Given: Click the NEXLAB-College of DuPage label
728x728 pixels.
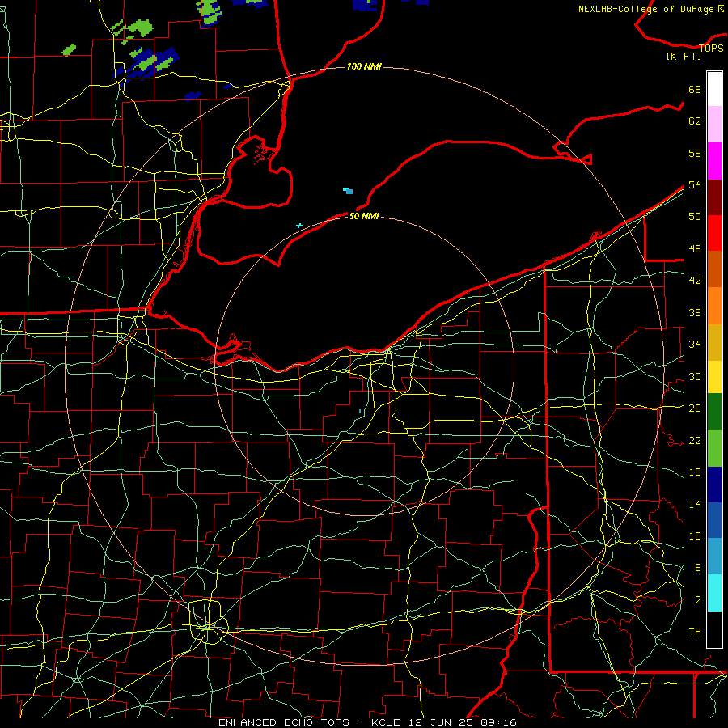Looking at the screenshot, I should coord(645,9).
